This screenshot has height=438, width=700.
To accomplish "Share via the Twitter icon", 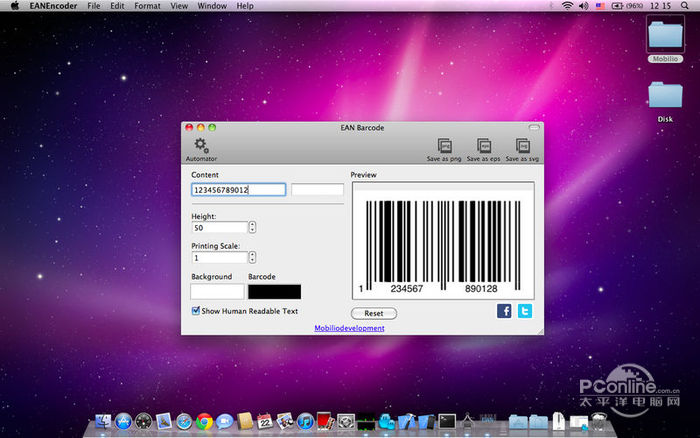I will (524, 311).
